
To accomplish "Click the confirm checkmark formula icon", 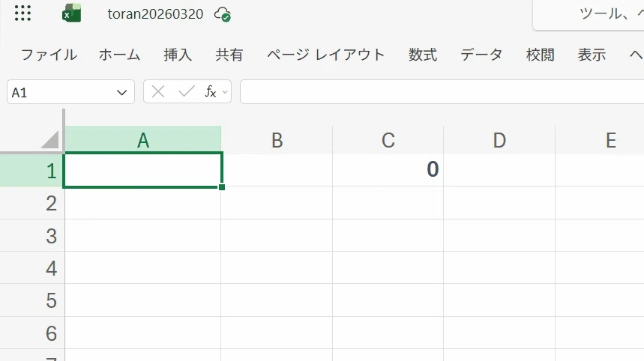I will tap(187, 91).
